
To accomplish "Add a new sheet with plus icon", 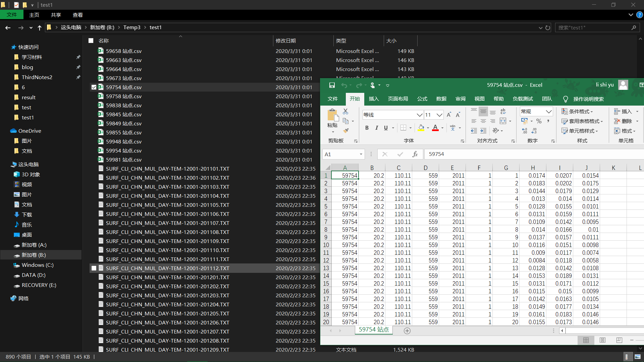I will (407, 331).
